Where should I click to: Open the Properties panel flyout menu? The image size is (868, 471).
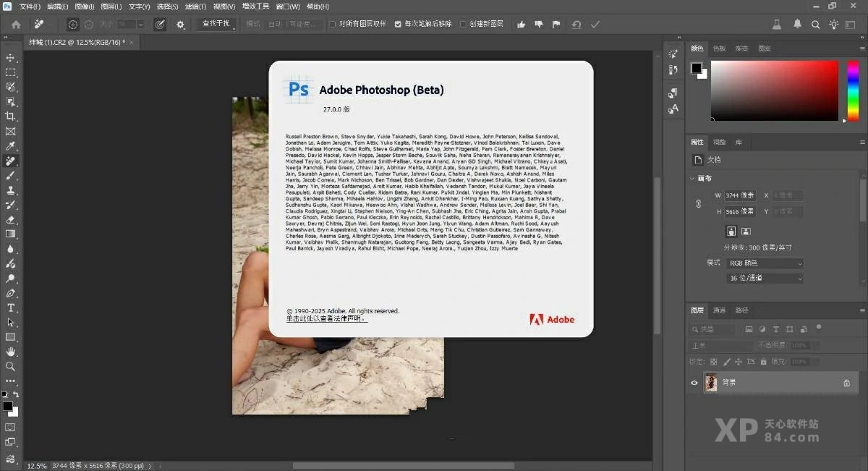(x=861, y=143)
